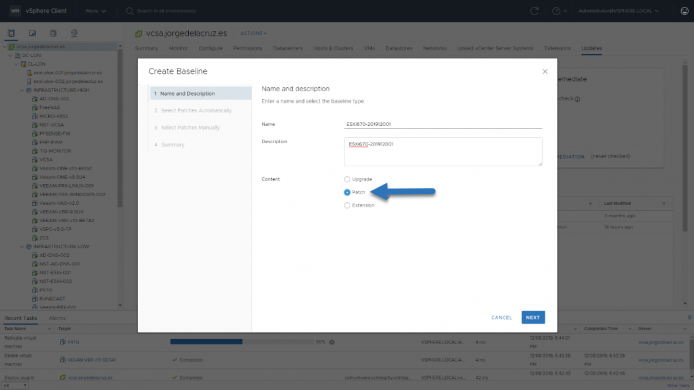Click the Name input field
This screenshot has height=390, width=694.
tap(443, 124)
